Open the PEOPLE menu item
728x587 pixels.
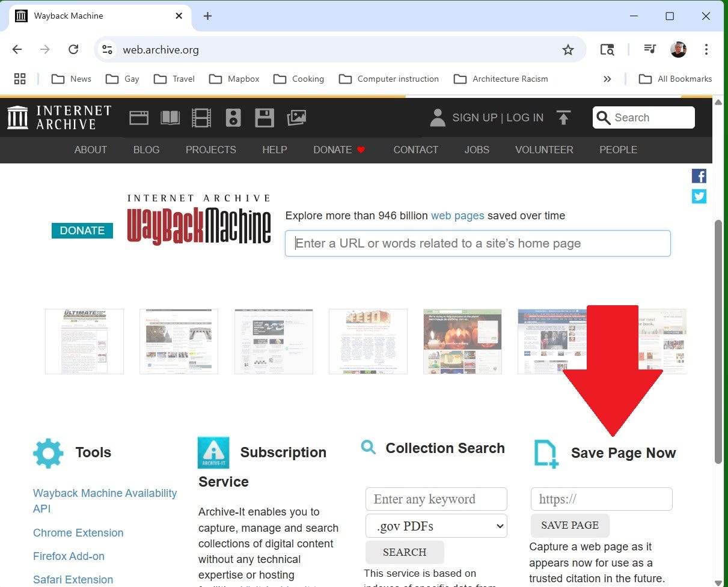tap(618, 150)
